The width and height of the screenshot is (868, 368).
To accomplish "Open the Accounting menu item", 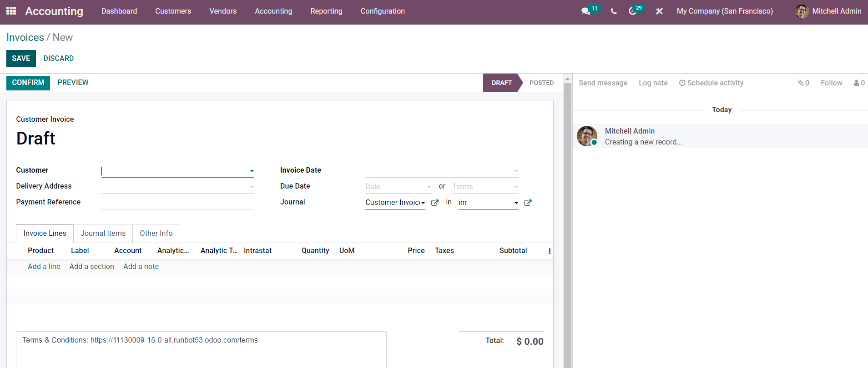I will 273,11.
